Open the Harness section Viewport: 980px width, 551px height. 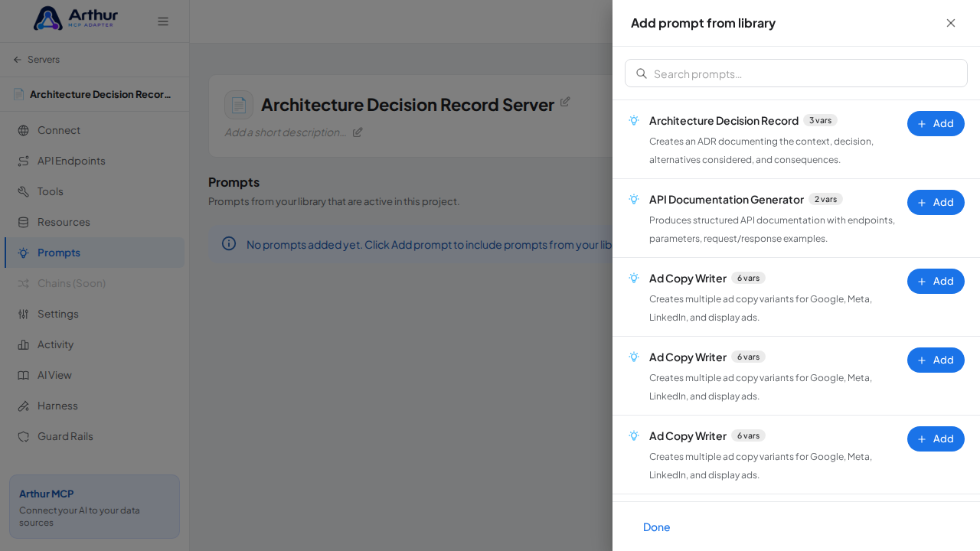point(94,406)
